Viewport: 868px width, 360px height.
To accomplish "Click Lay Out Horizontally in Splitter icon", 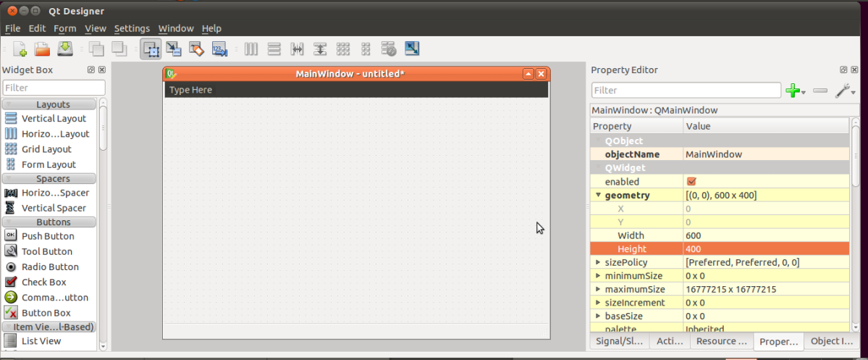I will tap(298, 49).
